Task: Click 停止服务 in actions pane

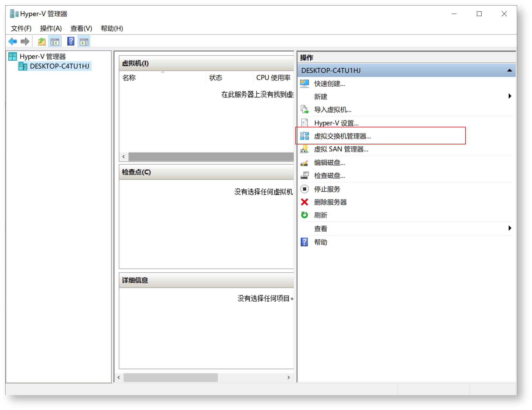Action: coord(327,189)
